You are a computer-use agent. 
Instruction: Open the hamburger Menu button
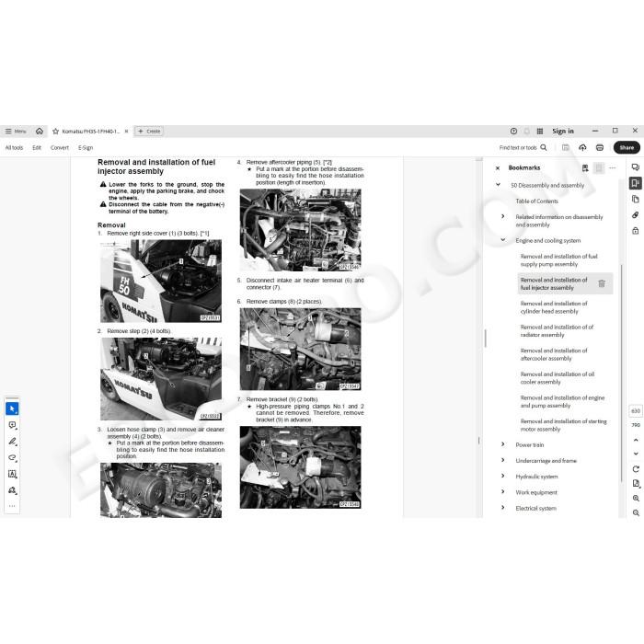click(16, 131)
